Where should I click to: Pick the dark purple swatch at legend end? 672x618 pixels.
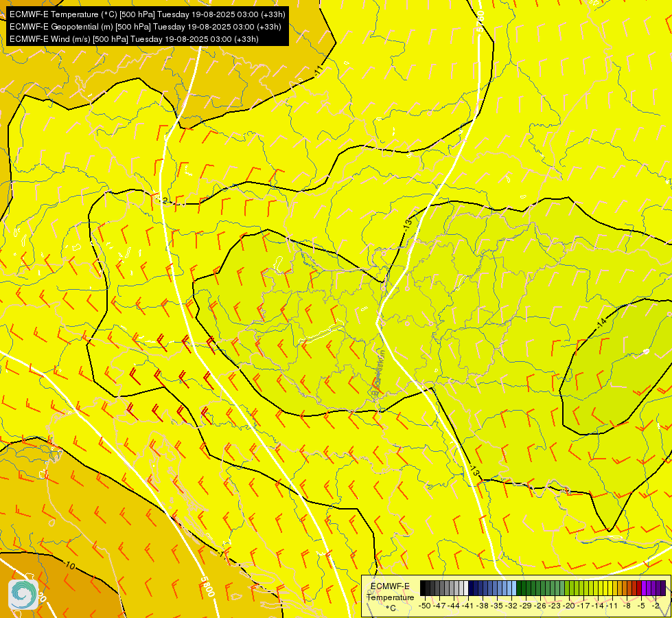pyautogui.click(x=663, y=588)
